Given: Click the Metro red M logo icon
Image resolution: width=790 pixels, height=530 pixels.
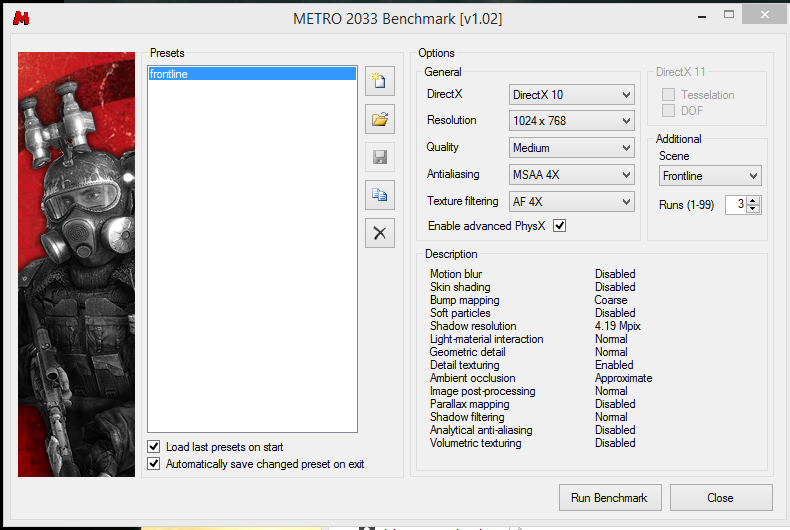Looking at the screenshot, I should coord(21,19).
